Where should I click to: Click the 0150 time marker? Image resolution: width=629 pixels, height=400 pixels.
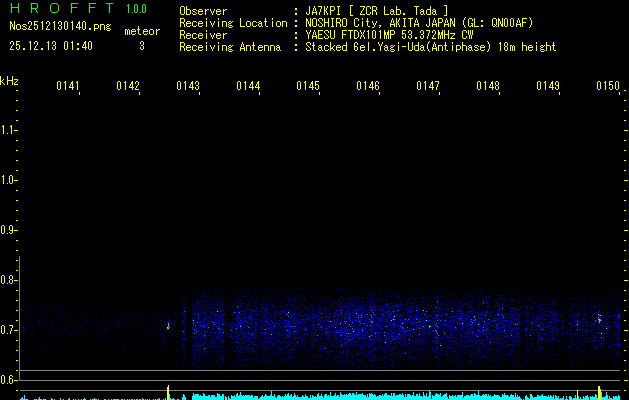(608, 87)
